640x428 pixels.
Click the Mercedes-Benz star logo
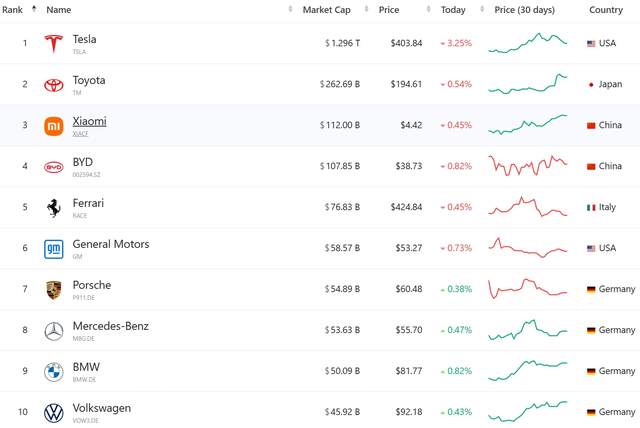53,331
